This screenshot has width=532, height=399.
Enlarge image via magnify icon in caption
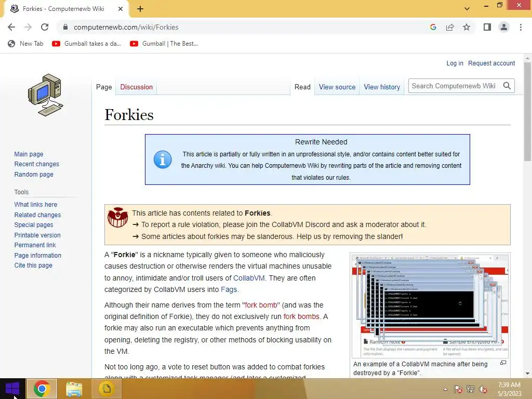click(503, 363)
